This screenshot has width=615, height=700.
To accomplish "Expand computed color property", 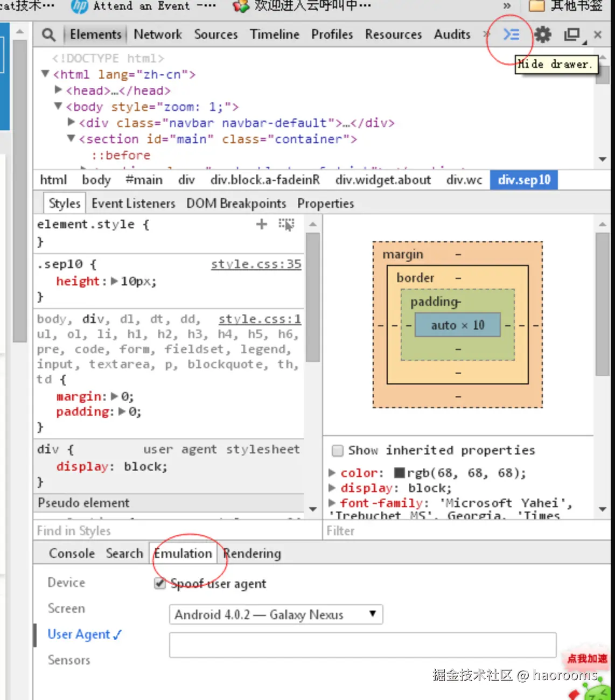I will 332,473.
